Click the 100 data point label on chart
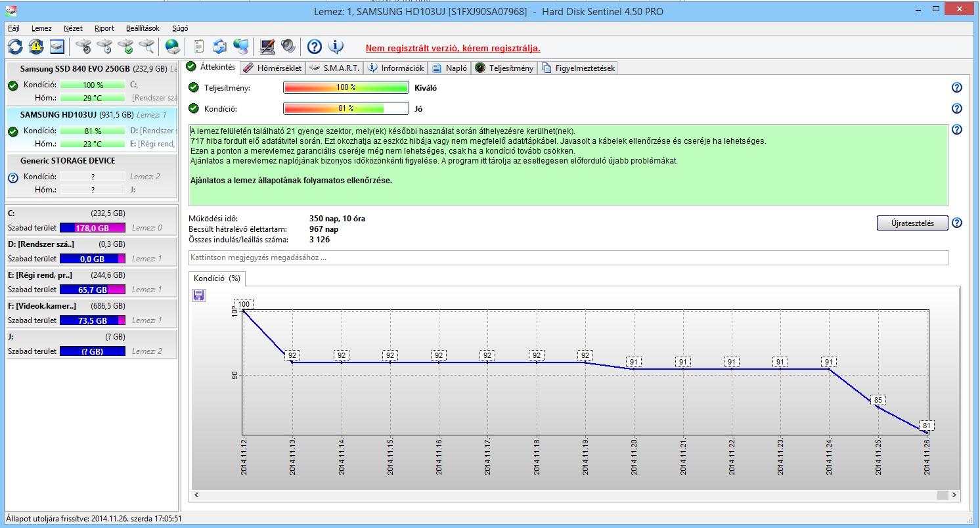The height and width of the screenshot is (528, 980). 244,304
